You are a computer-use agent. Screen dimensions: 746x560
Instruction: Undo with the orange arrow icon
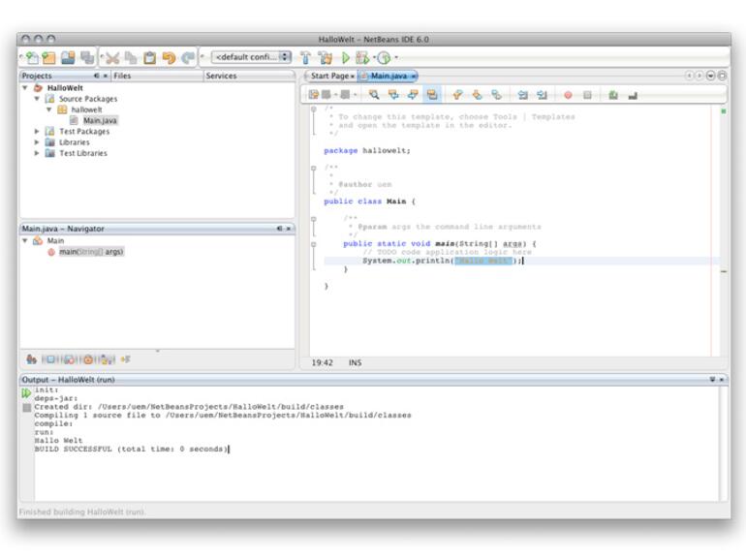pos(171,55)
